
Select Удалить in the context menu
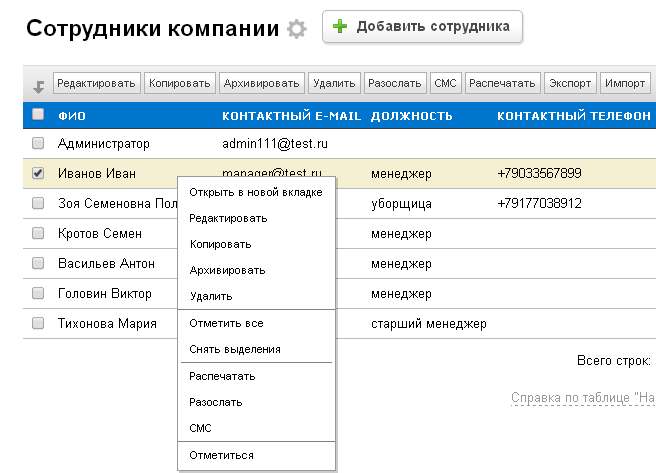pyautogui.click(x=211, y=296)
